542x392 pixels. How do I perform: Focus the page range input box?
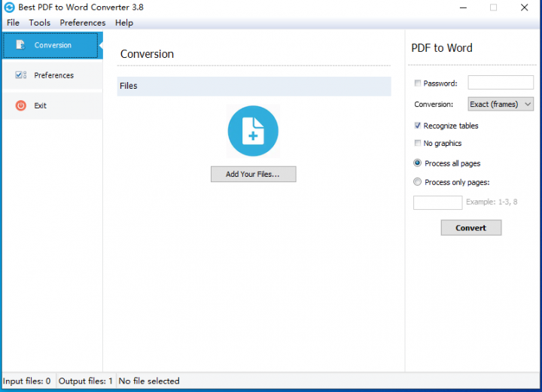pyautogui.click(x=437, y=202)
